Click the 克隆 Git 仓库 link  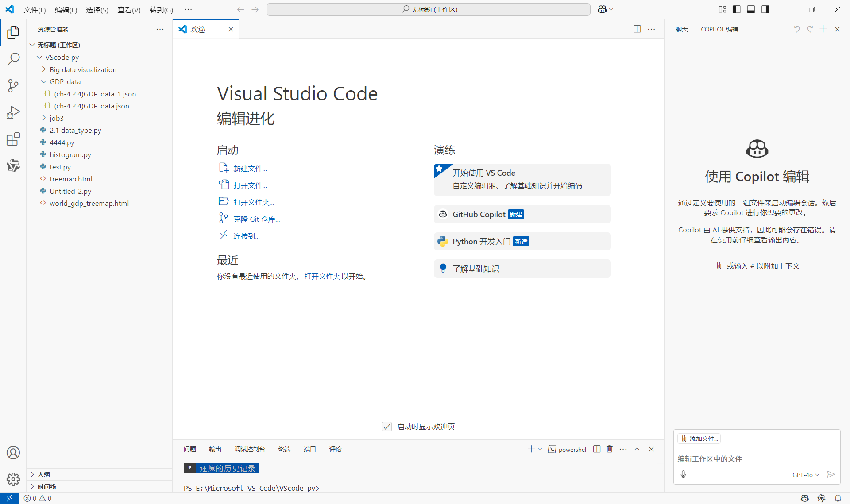(256, 219)
